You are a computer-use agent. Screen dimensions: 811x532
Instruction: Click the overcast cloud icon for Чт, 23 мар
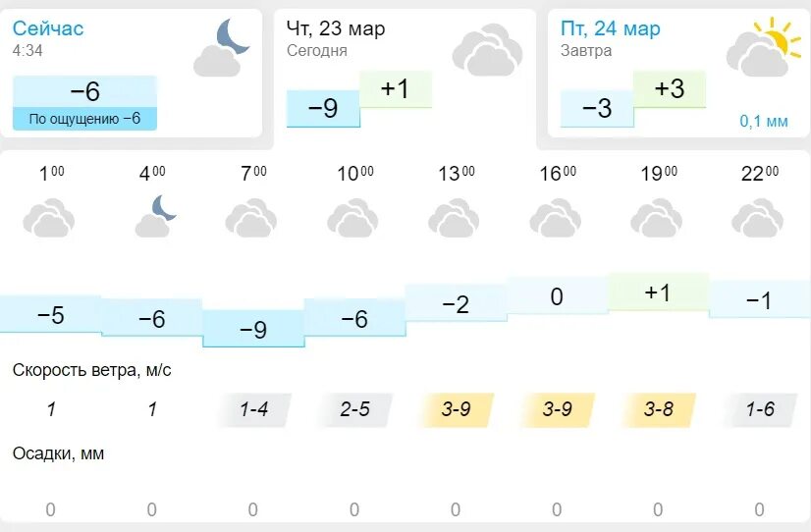point(487,50)
